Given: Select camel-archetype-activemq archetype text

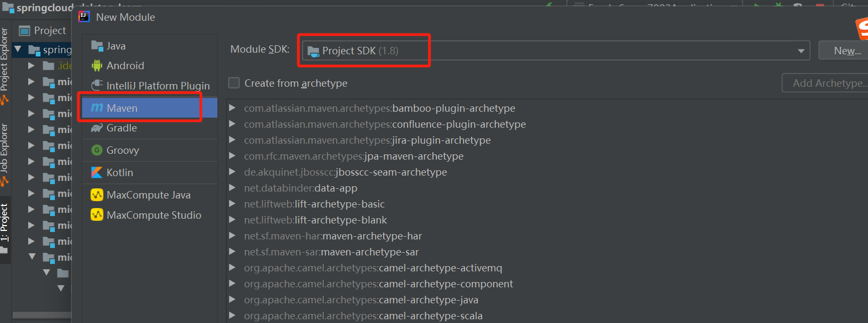Looking at the screenshot, I should point(373,268).
